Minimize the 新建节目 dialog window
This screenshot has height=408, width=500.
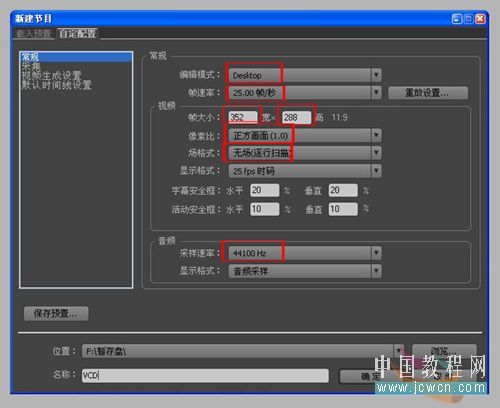457,19
